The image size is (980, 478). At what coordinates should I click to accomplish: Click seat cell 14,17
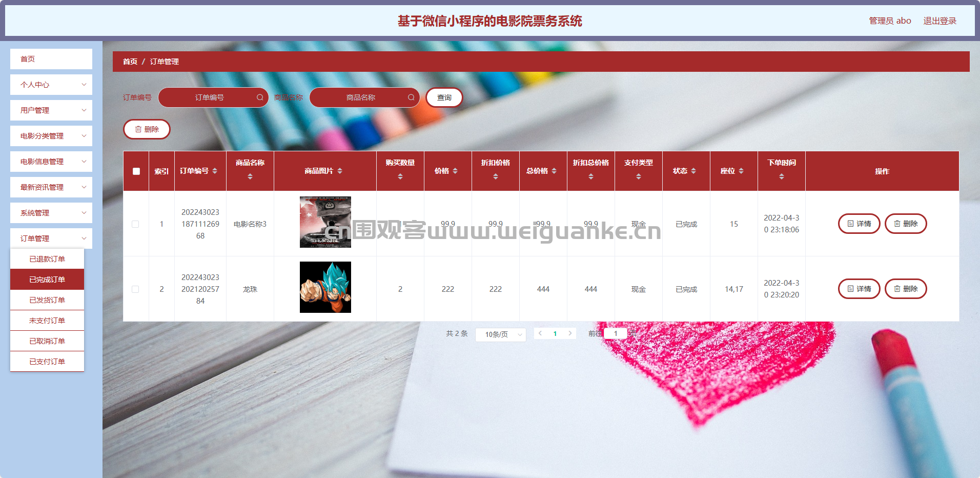[x=734, y=289]
